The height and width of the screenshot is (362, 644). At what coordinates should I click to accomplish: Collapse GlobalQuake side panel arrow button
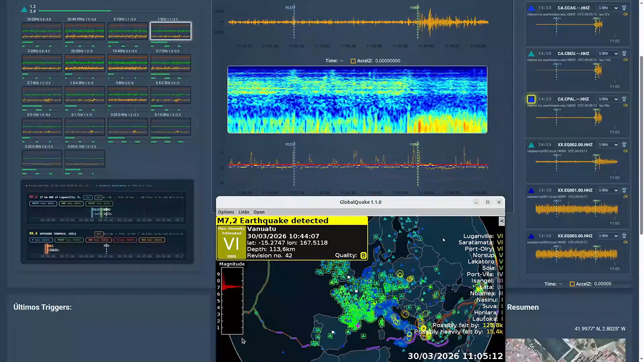(x=501, y=221)
